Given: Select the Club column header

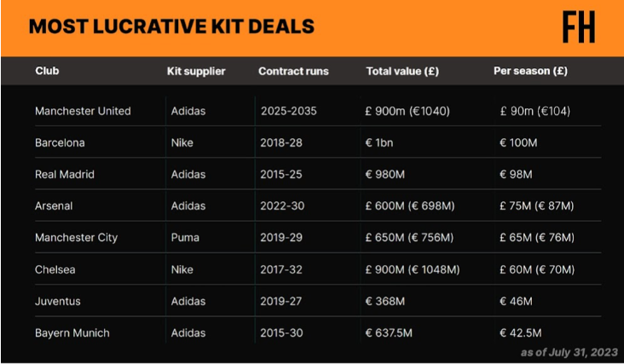Looking at the screenshot, I should pyautogui.click(x=48, y=71).
